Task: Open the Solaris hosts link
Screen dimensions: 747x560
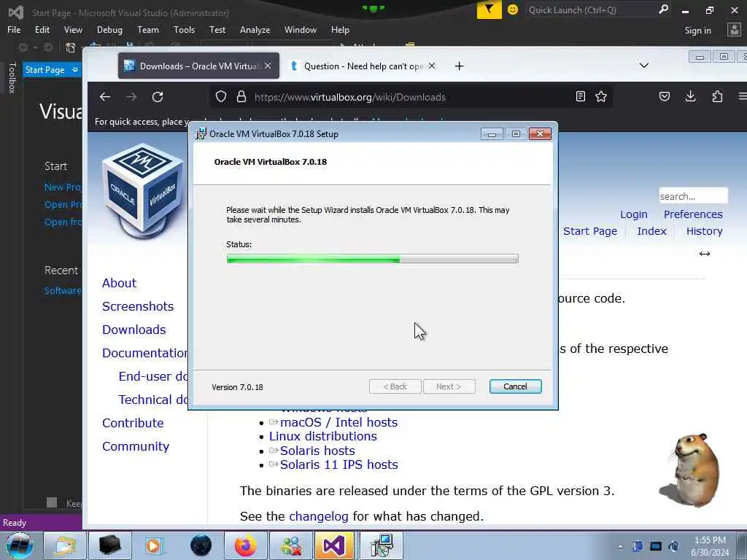Action: [x=317, y=451]
